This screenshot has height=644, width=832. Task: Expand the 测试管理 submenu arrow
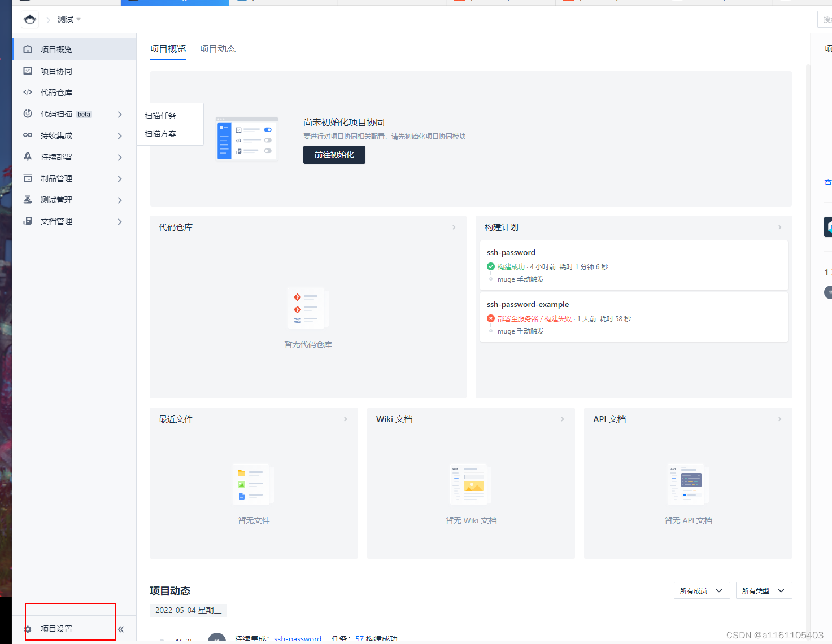coord(120,200)
